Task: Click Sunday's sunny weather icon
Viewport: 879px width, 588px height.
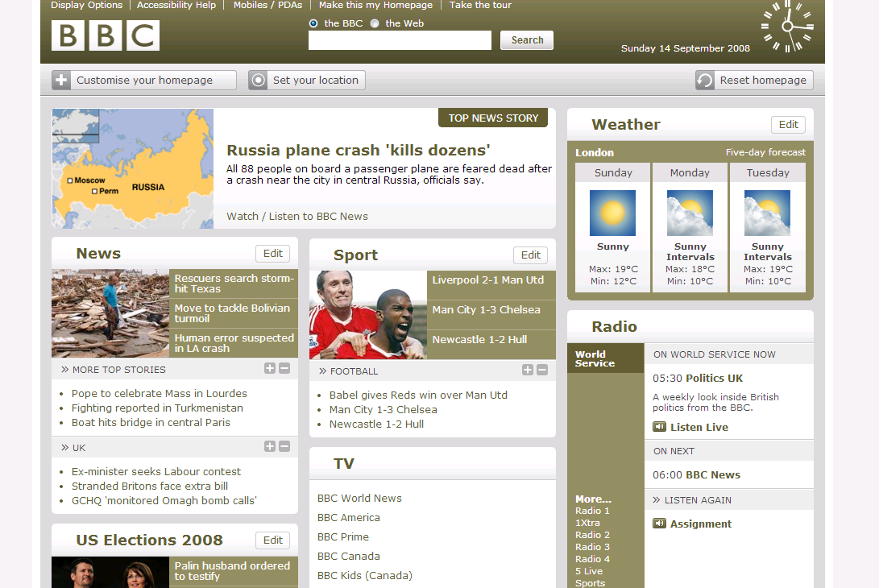Action: [612, 213]
